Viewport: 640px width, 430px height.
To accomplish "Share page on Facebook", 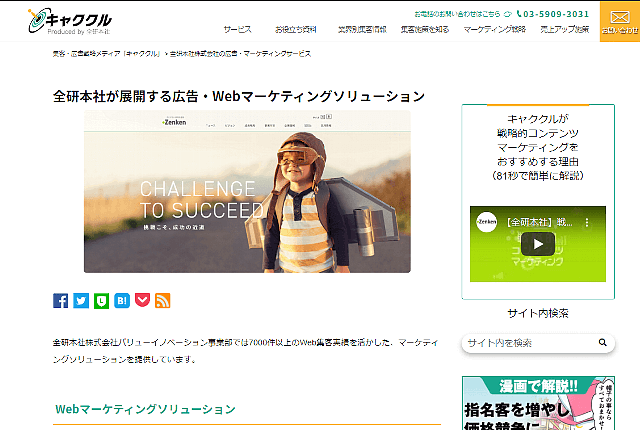I will click(61, 300).
